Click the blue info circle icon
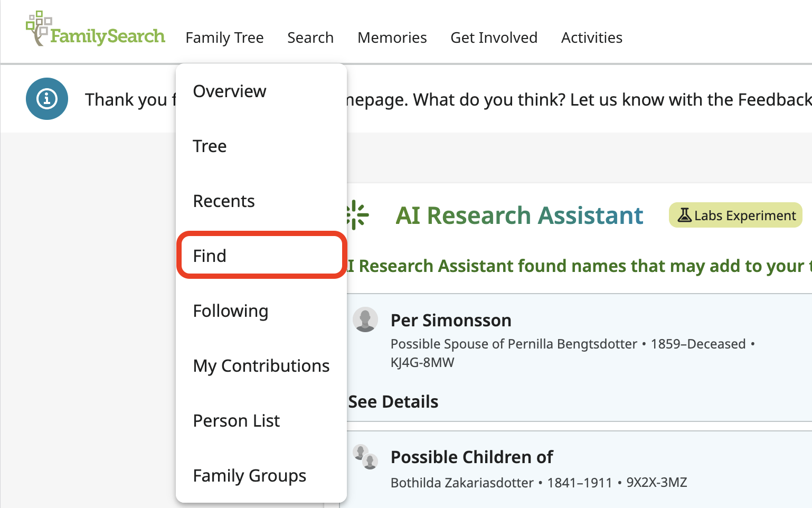812x508 pixels. (47, 99)
